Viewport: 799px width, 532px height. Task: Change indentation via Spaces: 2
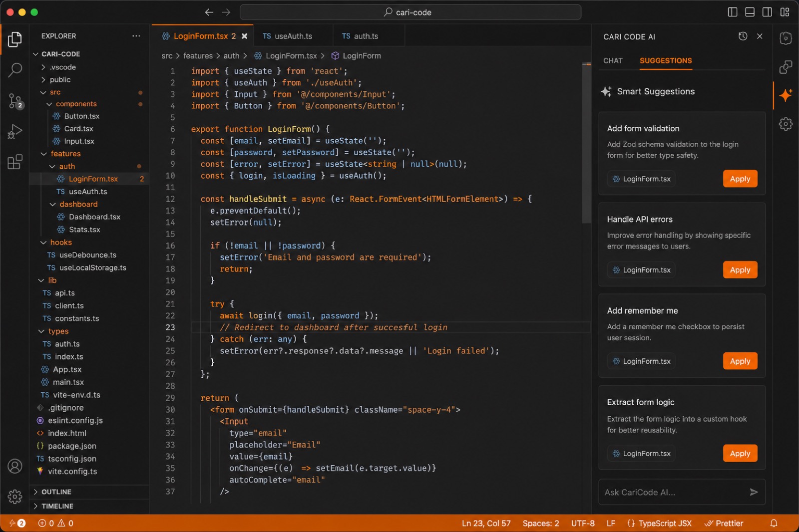coord(541,523)
